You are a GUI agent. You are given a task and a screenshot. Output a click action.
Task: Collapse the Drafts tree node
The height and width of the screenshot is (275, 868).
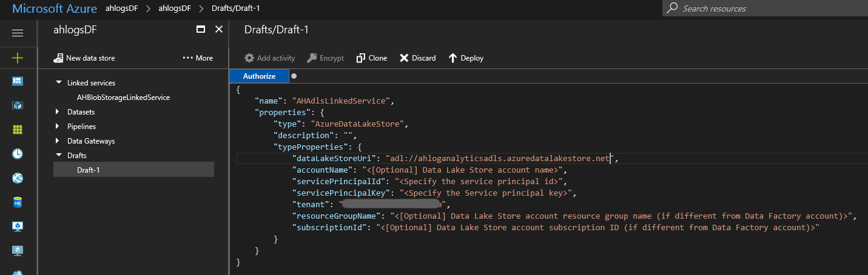click(x=59, y=155)
